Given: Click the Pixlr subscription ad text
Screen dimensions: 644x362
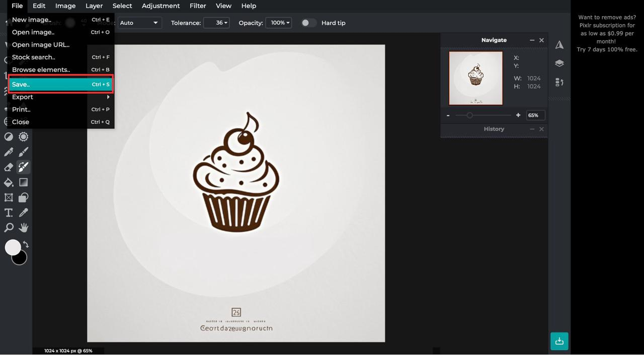Looking at the screenshot, I should tap(607, 33).
